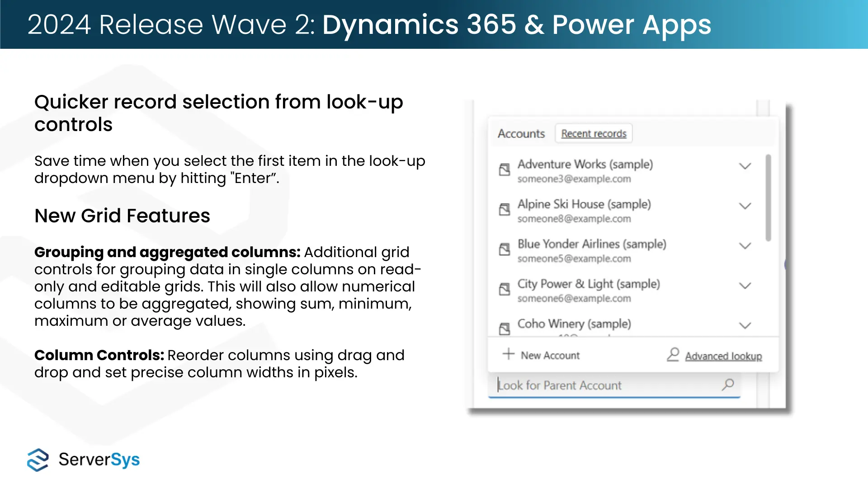Click the plus icon beside New Account
Image resolution: width=868 pixels, height=488 pixels.
(509, 354)
